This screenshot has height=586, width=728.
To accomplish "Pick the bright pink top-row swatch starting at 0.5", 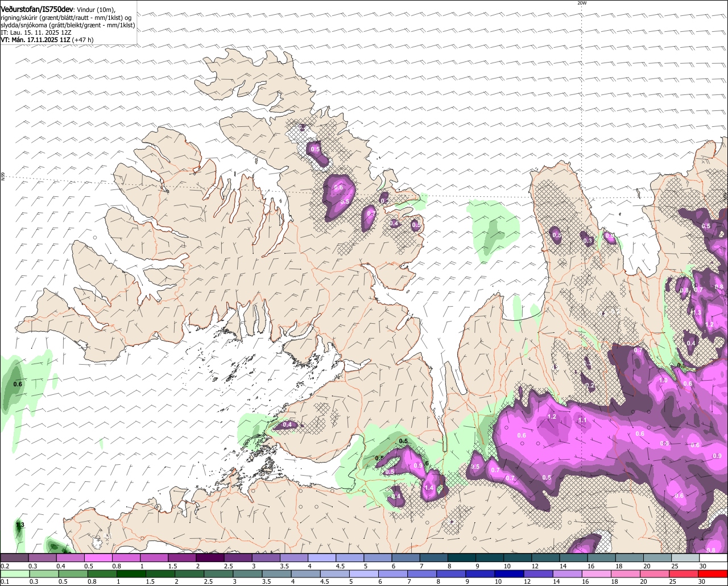I will (x=98, y=558).
